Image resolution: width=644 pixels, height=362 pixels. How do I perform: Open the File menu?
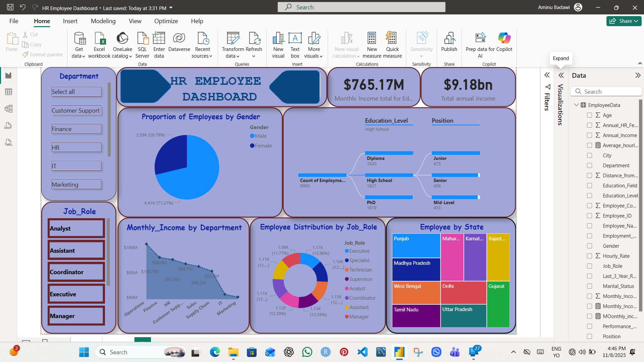pyautogui.click(x=14, y=21)
